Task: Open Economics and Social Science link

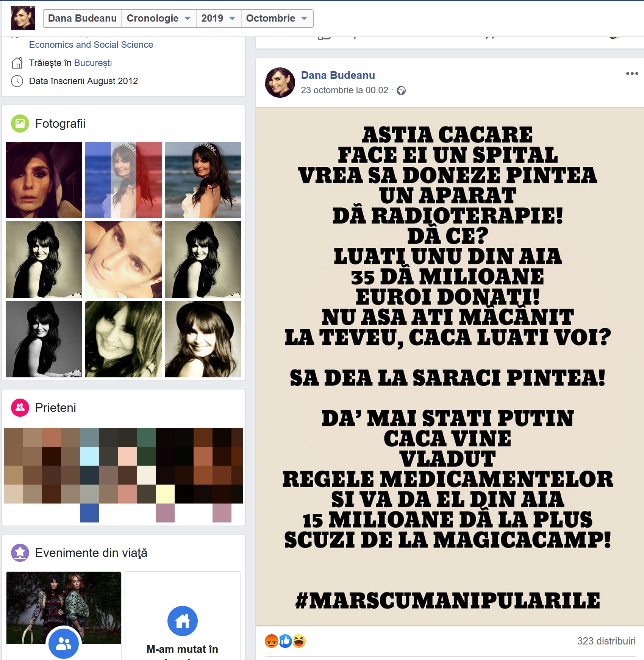Action: coord(91,45)
